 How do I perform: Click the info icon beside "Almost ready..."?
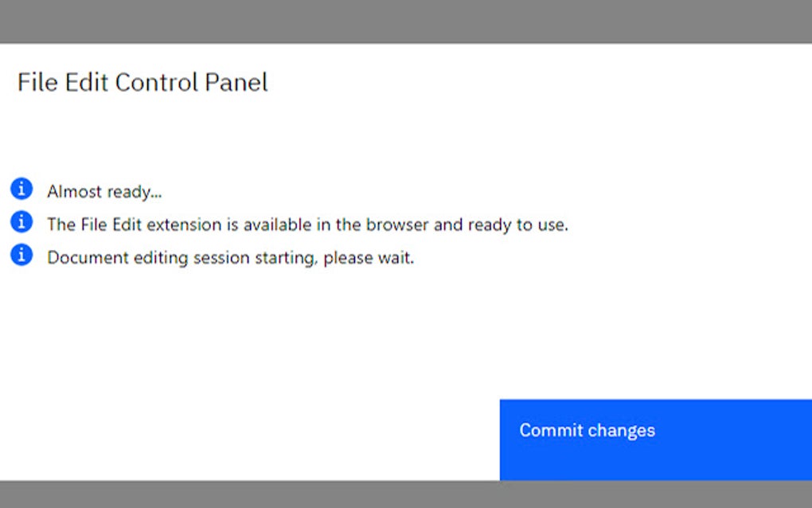point(21,188)
